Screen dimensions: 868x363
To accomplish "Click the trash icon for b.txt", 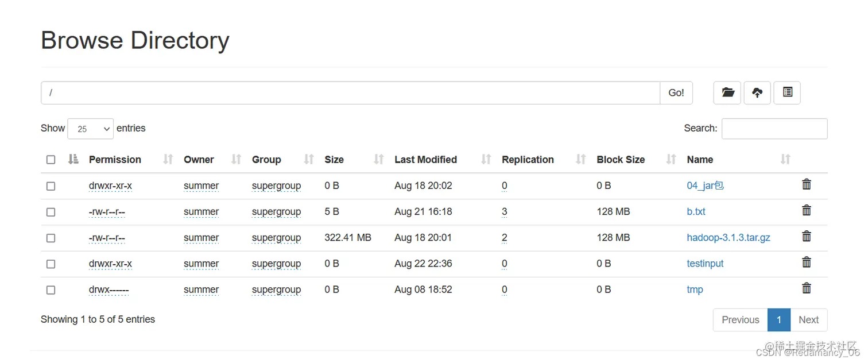I will [807, 210].
